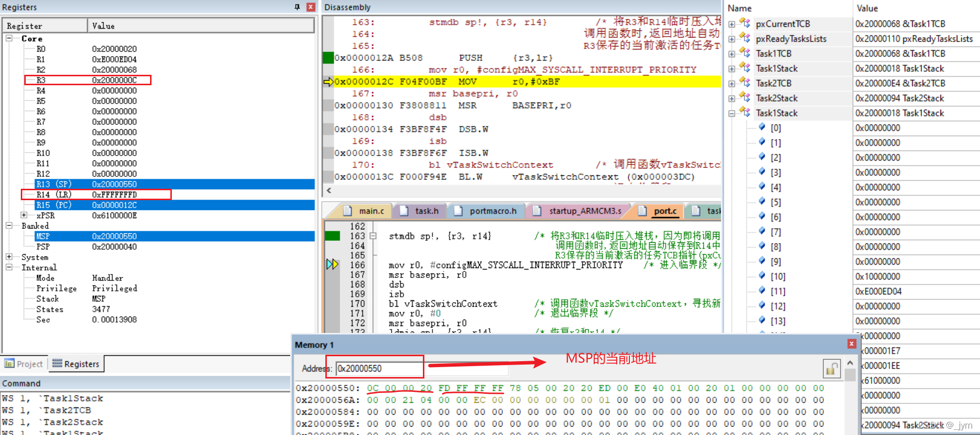Expand the xPSR register entry

pyautogui.click(x=24, y=215)
